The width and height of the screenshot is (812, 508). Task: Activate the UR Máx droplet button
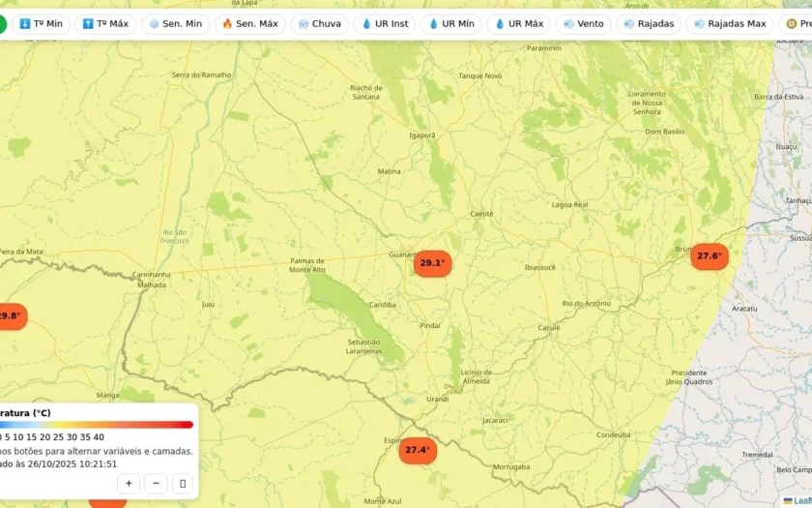tap(518, 24)
